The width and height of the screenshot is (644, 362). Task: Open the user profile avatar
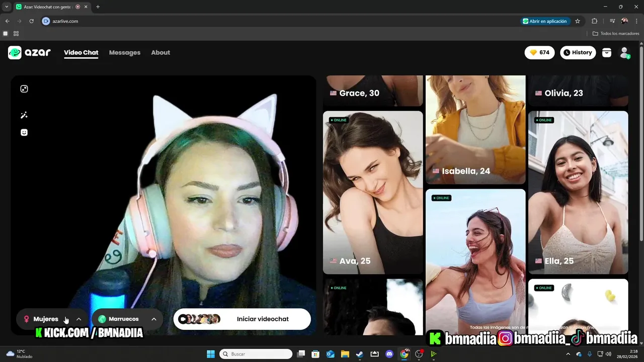coord(624,52)
